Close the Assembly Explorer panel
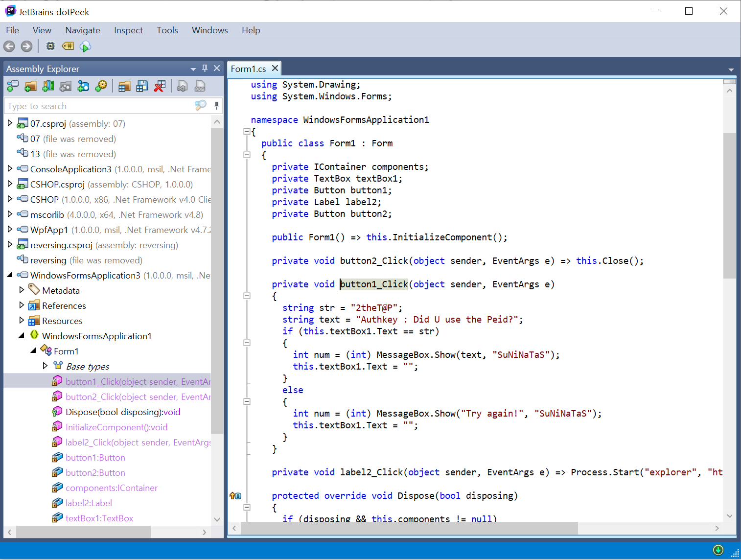Screen dimensions: 741x560 (x=217, y=69)
